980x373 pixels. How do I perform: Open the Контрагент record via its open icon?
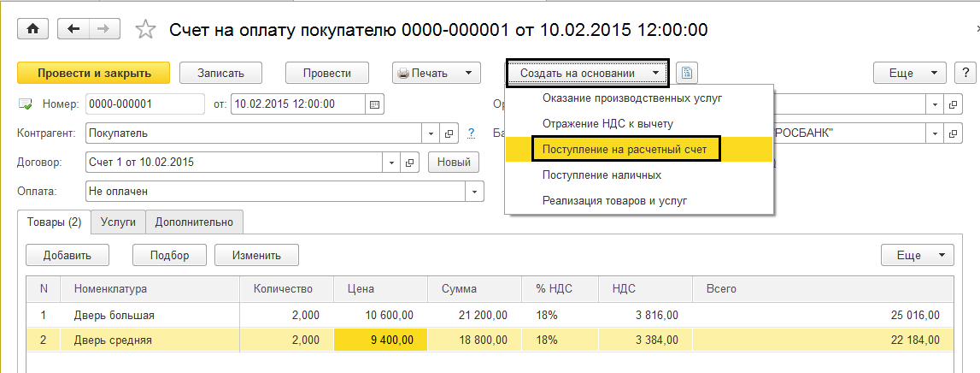(x=448, y=133)
